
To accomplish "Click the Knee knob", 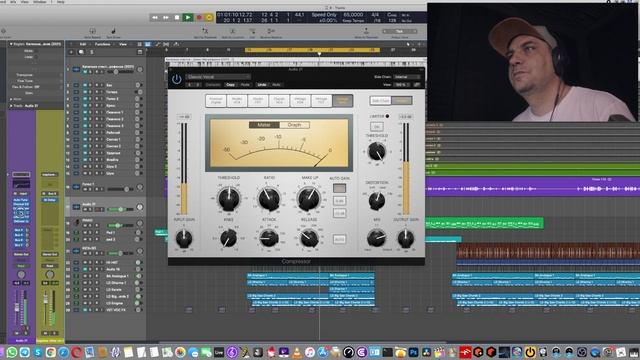I will pyautogui.click(x=228, y=238).
